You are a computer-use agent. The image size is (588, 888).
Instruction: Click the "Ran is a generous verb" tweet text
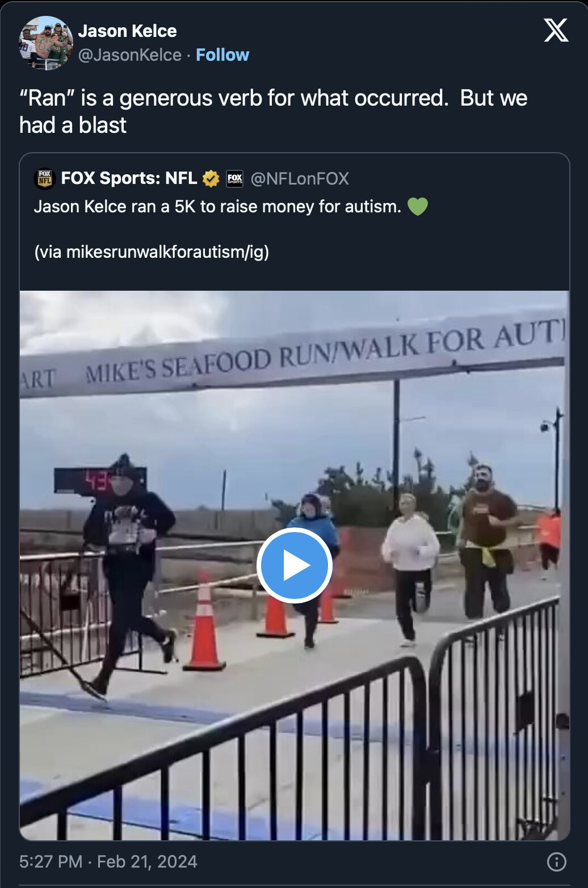(274, 111)
